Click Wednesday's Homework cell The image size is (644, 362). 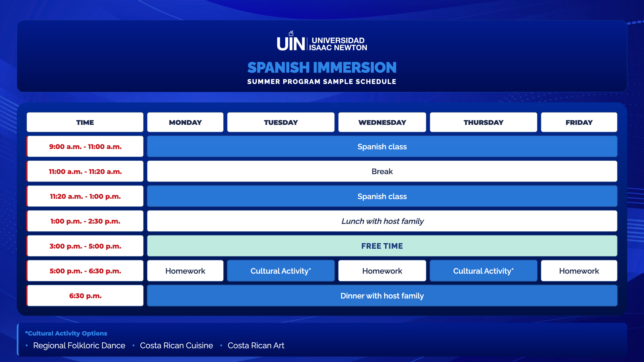pos(382,271)
